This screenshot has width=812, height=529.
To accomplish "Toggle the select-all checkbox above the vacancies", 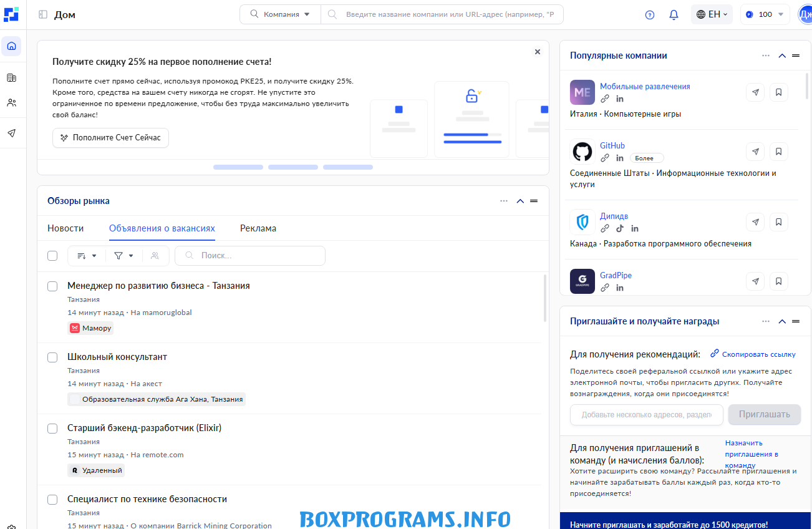I will [x=52, y=256].
